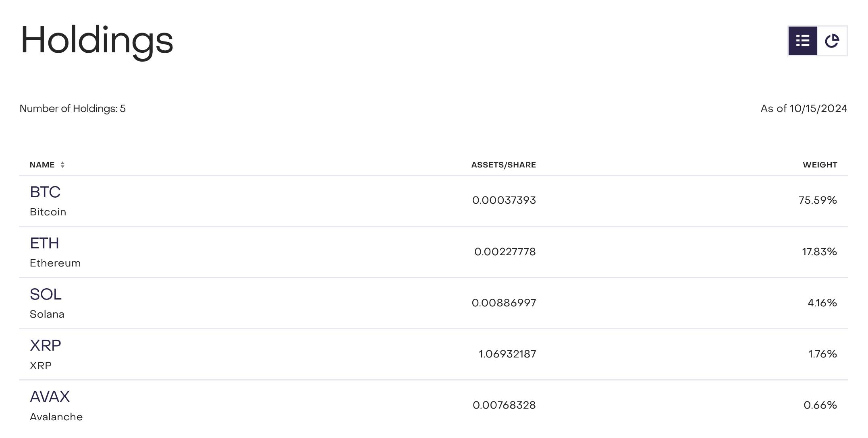Open the ETH holding link
Screen dimensions: 868x438
(x=44, y=243)
